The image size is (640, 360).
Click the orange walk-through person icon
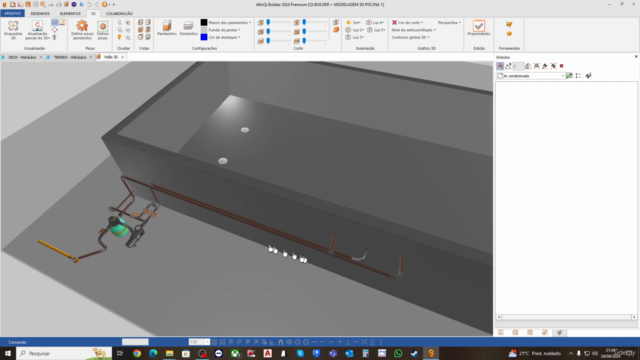tap(54, 37)
